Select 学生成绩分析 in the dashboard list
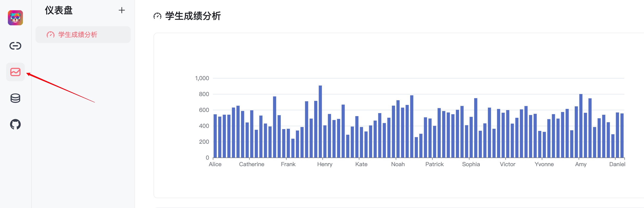This screenshot has height=208, width=644. 83,35
